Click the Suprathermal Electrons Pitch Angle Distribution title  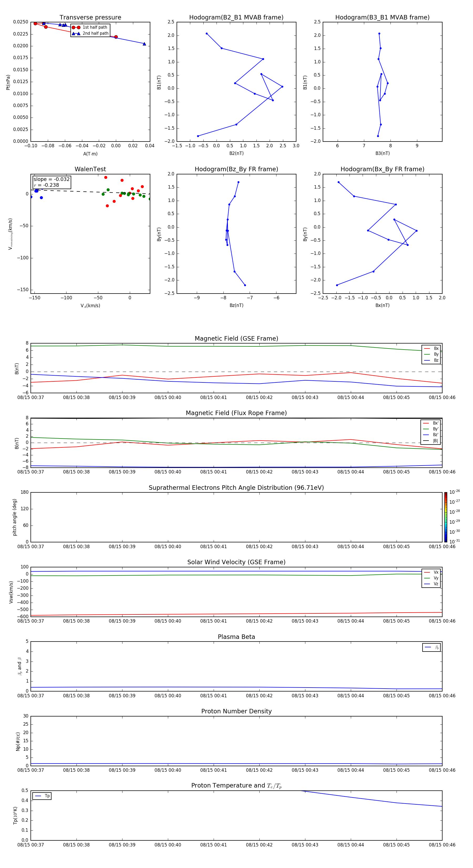(236, 488)
